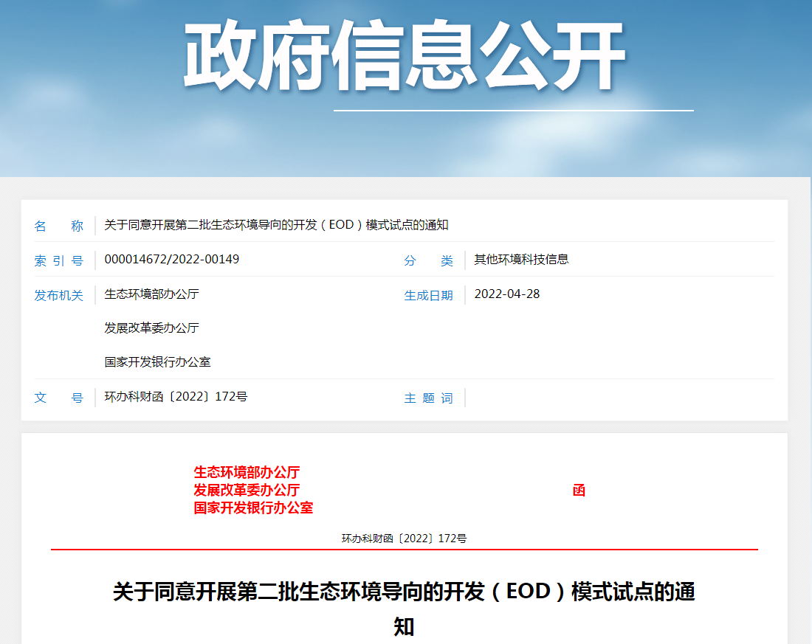
Task: Click the 名称 field label
Action: (59, 226)
